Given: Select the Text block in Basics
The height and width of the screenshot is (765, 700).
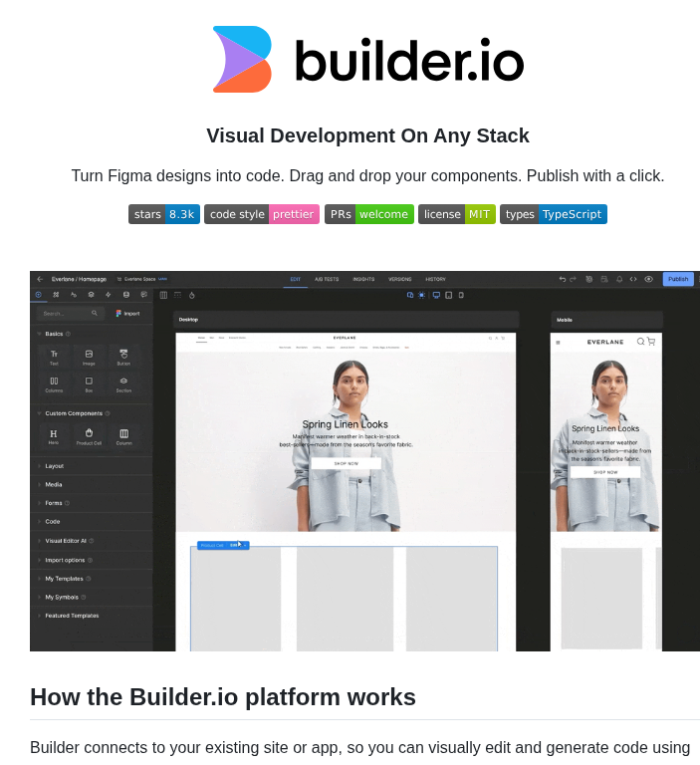Looking at the screenshot, I should coord(54,358).
